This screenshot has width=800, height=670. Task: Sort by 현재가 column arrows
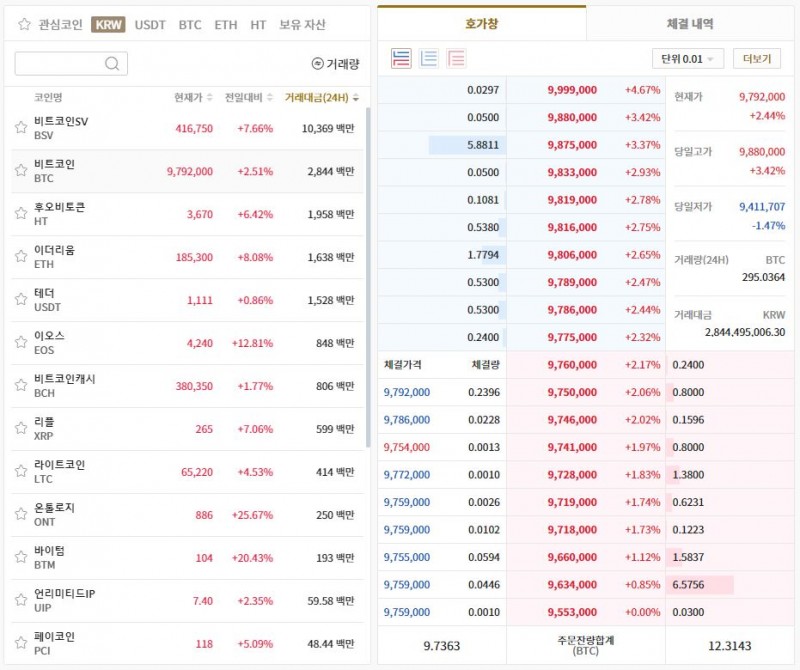[x=209, y=98]
